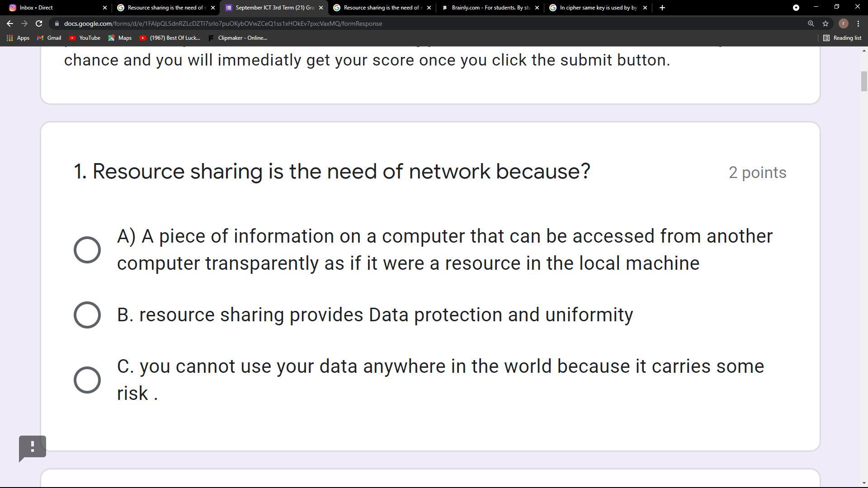868x488 pixels.
Task: Click the profile avatar icon
Action: [x=843, y=23]
